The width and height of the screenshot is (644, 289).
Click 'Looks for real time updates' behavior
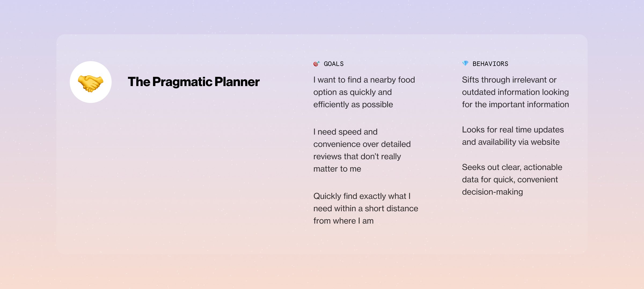pos(513,136)
